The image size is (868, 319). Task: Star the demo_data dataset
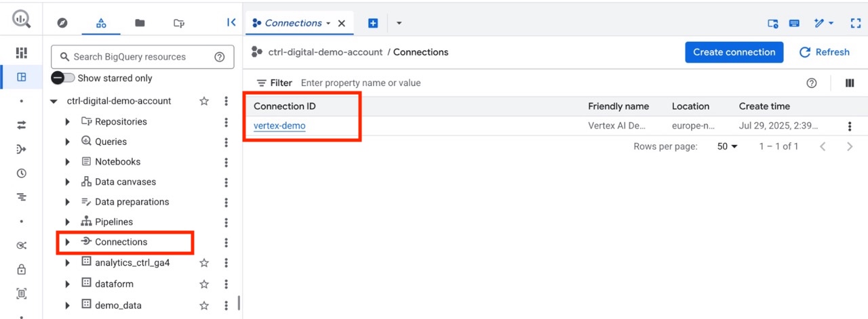[204, 305]
